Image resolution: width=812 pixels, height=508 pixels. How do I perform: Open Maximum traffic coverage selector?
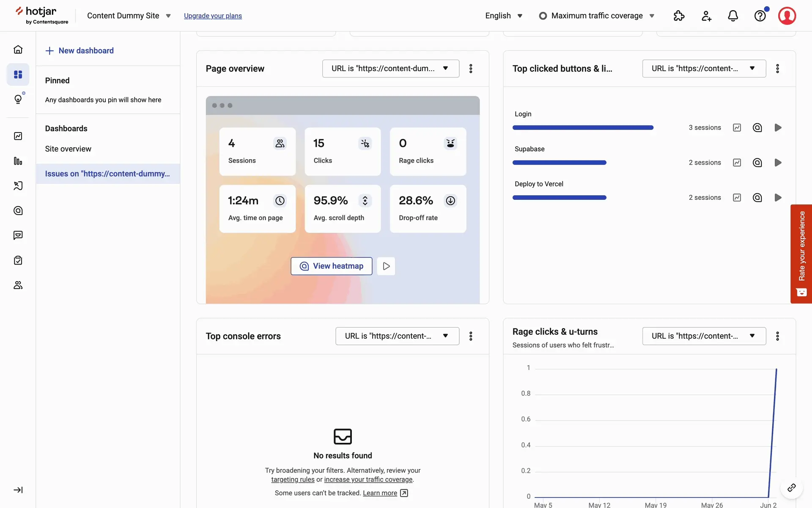tap(597, 16)
